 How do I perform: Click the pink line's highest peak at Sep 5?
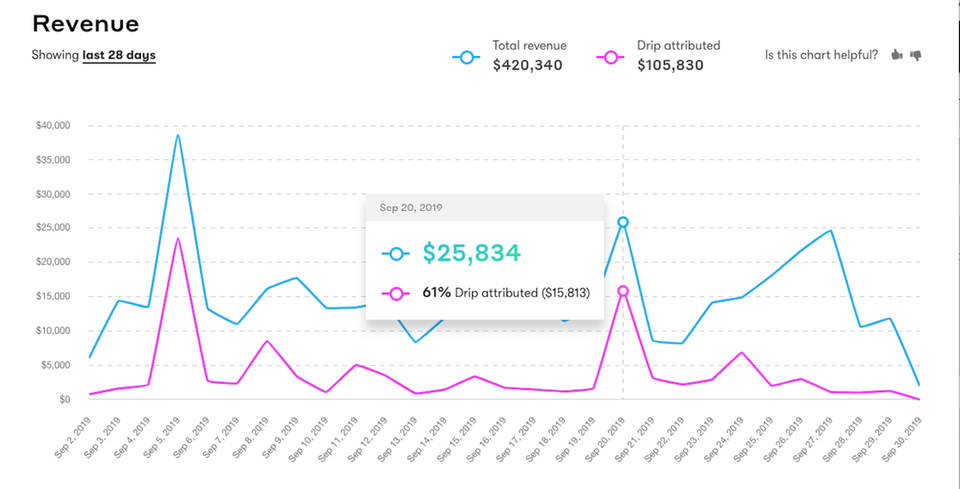178,238
